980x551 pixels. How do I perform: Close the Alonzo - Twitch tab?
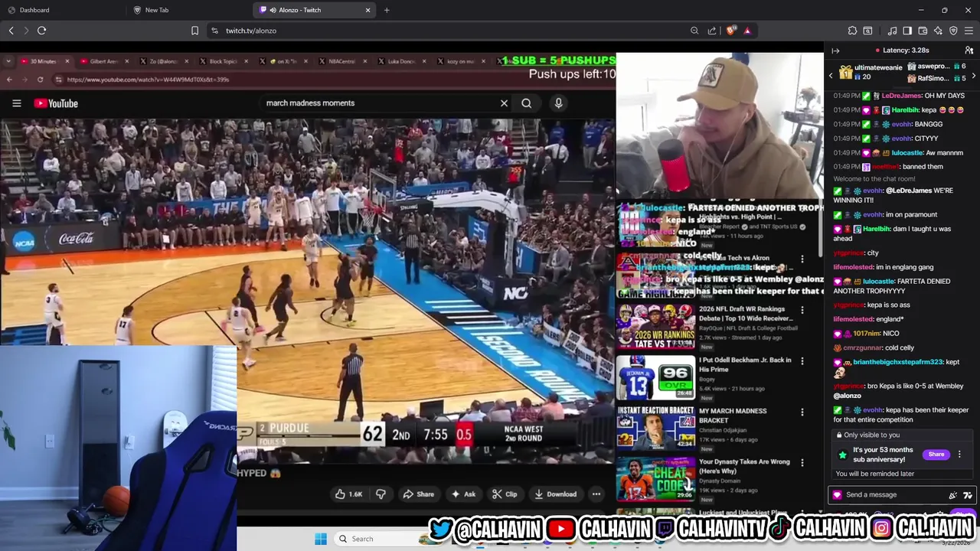point(367,10)
